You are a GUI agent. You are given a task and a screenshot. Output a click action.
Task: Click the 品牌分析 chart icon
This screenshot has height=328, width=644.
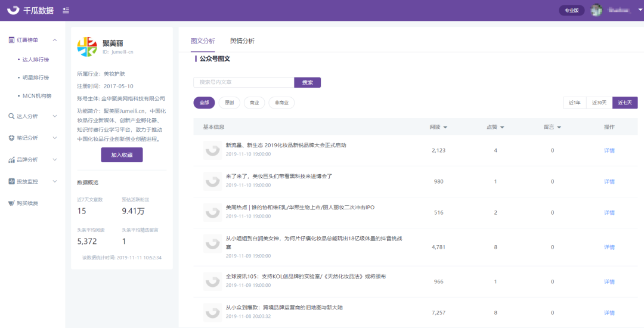click(x=11, y=160)
